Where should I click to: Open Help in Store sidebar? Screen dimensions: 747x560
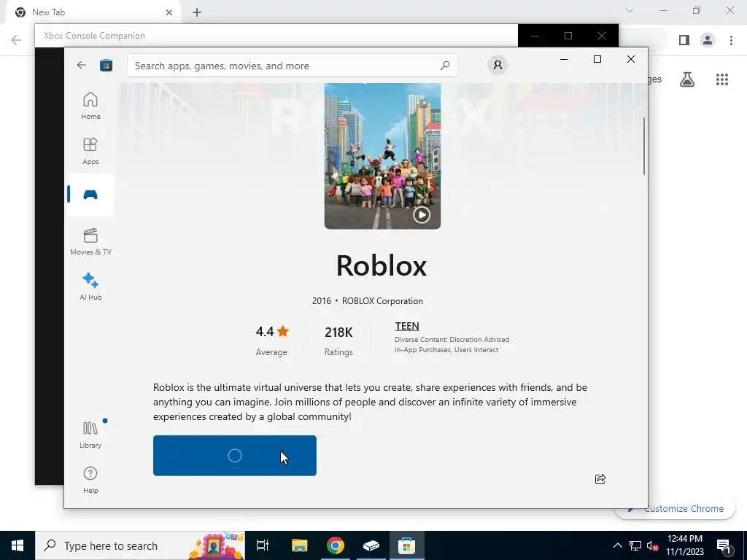[90, 480]
